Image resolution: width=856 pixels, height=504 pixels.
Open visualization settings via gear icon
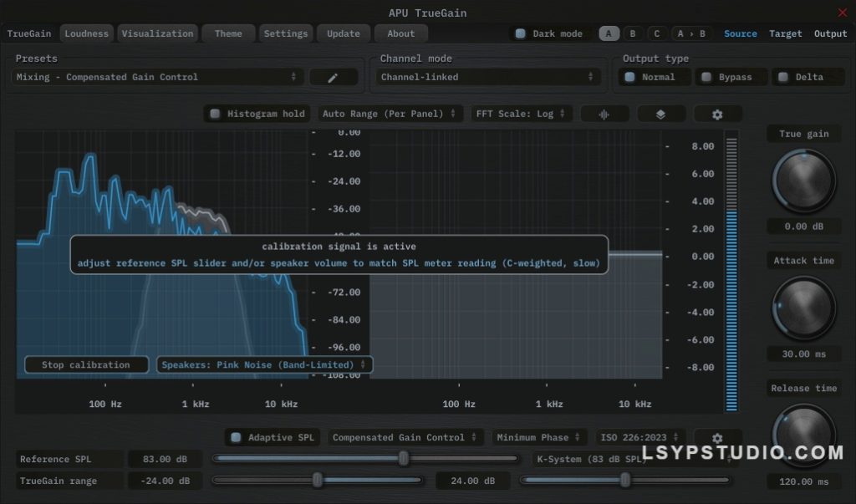click(x=717, y=113)
